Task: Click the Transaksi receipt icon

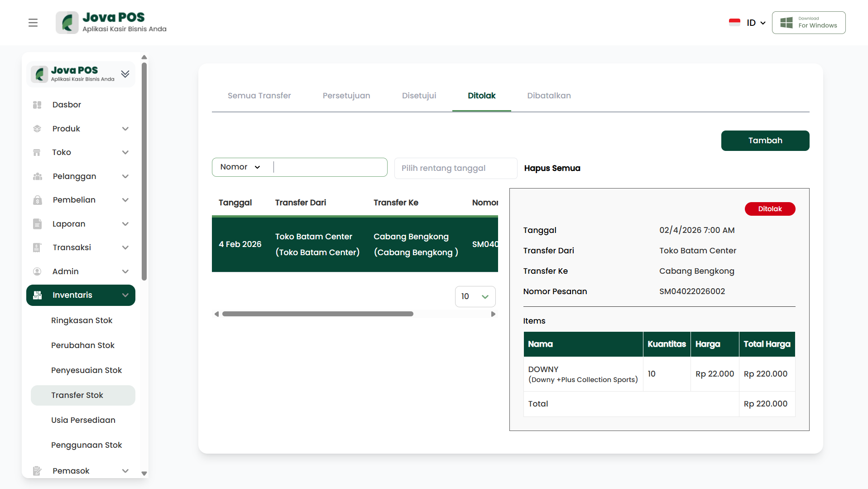Action: click(37, 247)
